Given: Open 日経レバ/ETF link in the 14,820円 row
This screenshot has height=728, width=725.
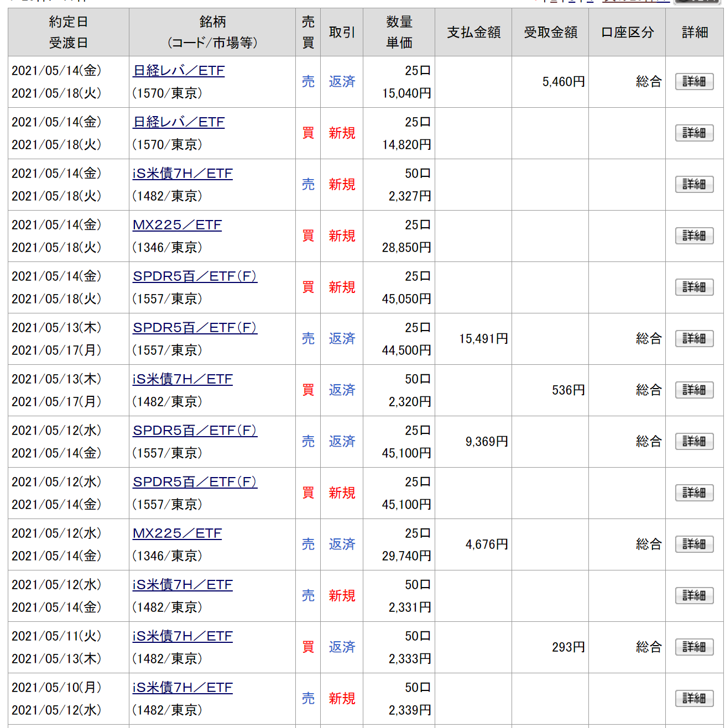Looking at the screenshot, I should (x=179, y=122).
